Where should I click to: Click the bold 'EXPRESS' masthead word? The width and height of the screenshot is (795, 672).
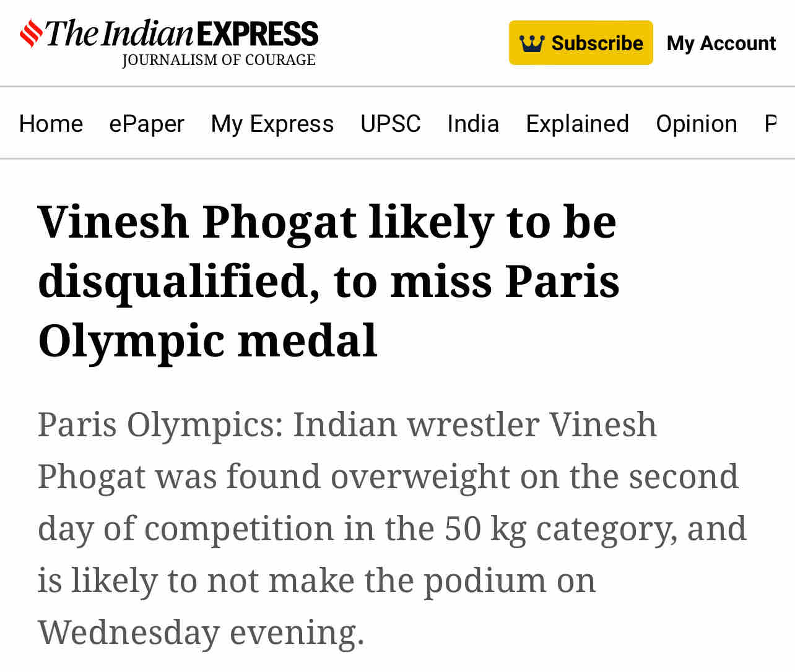(258, 33)
